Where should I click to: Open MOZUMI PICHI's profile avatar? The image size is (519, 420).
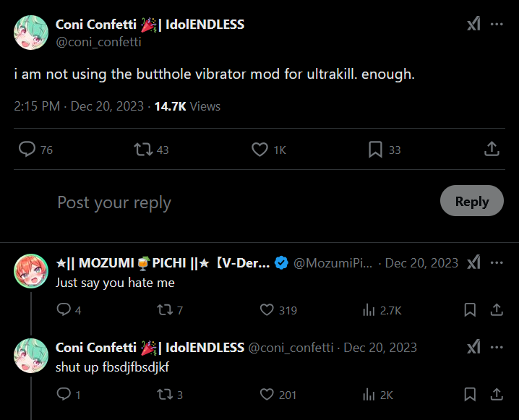(x=31, y=270)
